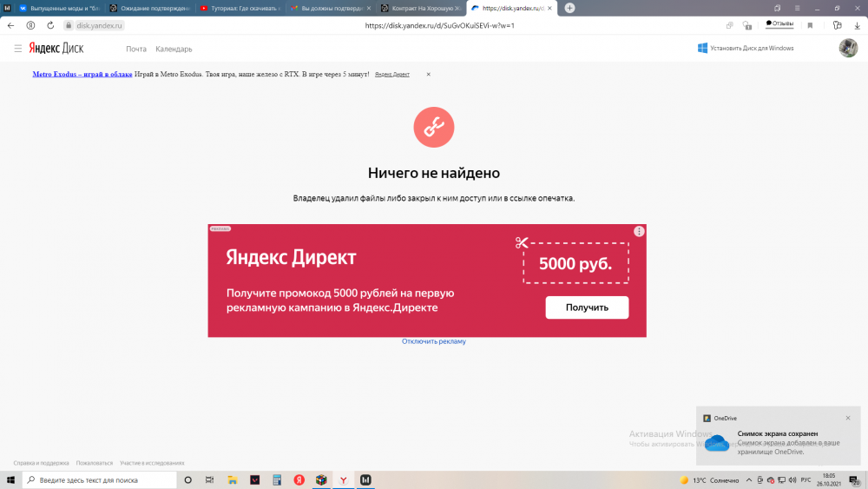Switch to the Выпущенные моды tab
Viewport: 868px width, 489px height.
[59, 9]
